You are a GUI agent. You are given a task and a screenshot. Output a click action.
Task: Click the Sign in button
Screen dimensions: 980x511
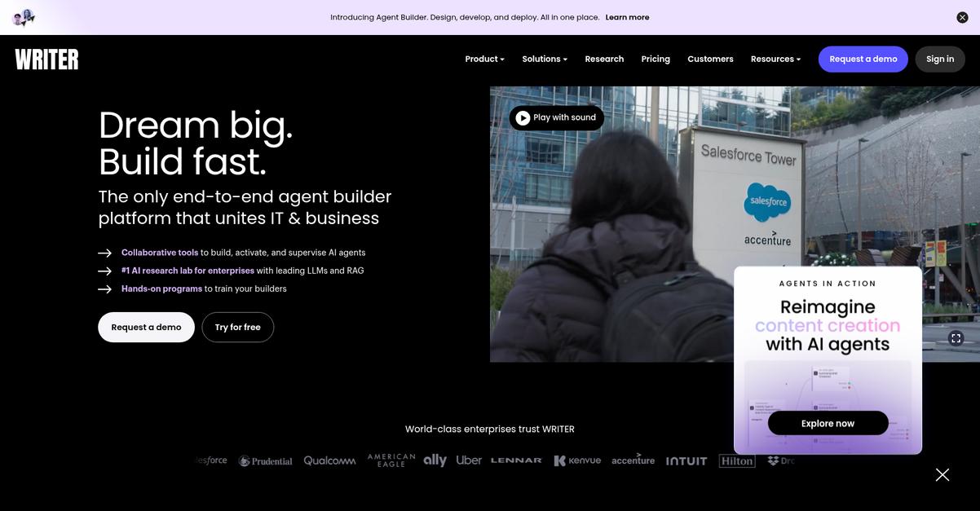tap(940, 59)
